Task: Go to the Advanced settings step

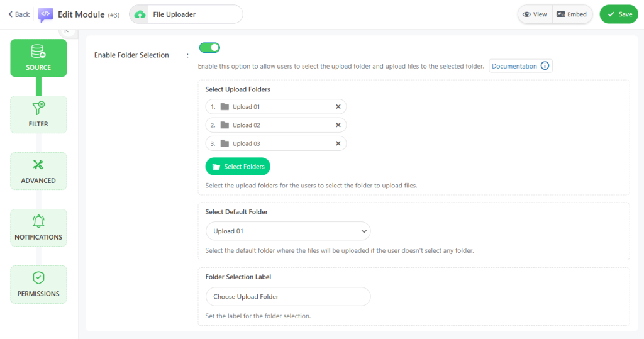Action: click(38, 171)
